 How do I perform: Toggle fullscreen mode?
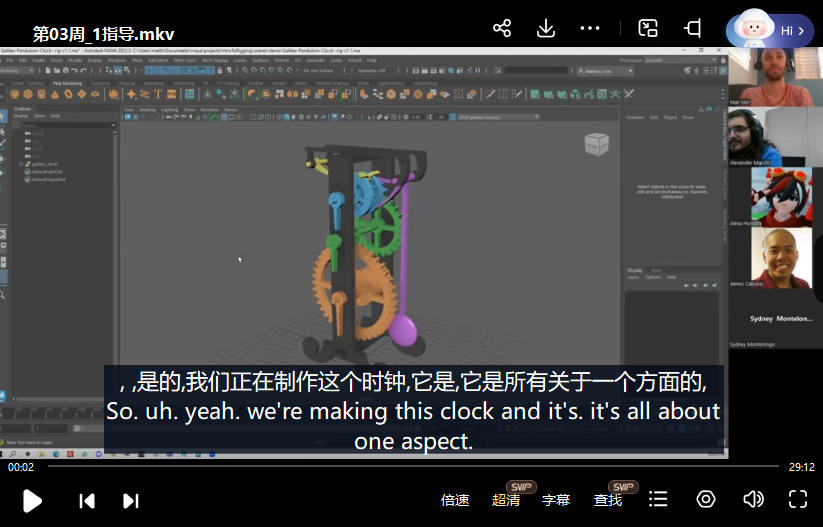pyautogui.click(x=798, y=499)
